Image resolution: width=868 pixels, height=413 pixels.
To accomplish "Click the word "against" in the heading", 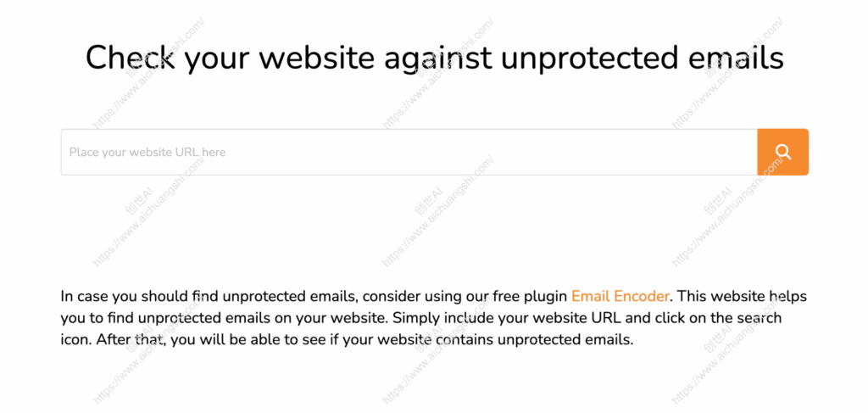I will tap(431, 59).
